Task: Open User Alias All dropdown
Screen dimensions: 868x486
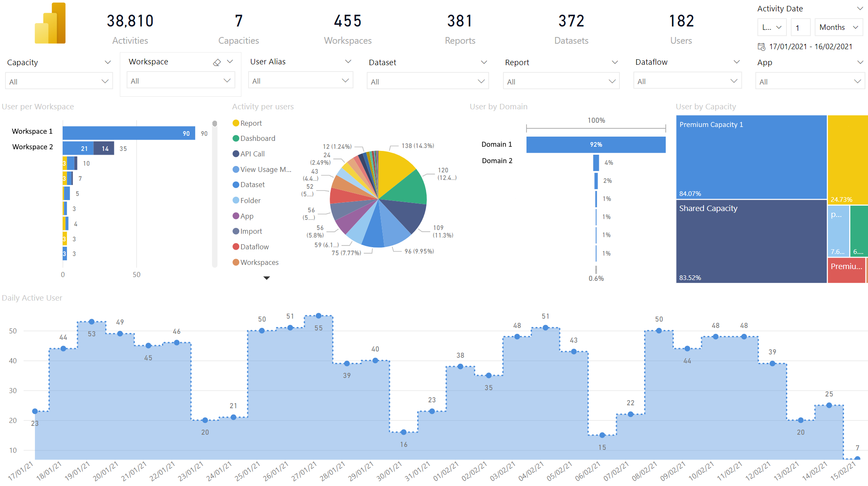Action: click(x=301, y=81)
